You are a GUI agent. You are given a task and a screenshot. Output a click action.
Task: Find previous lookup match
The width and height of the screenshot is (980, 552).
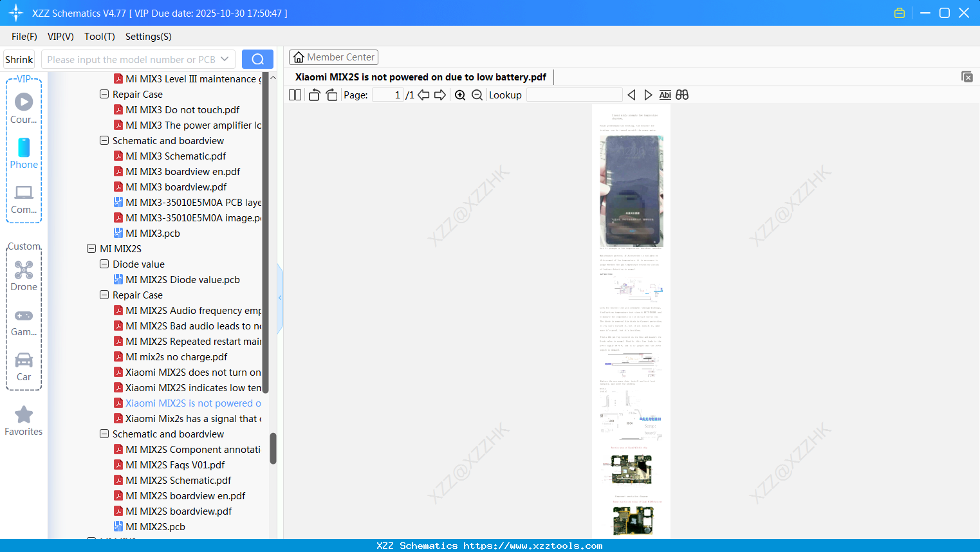(631, 95)
